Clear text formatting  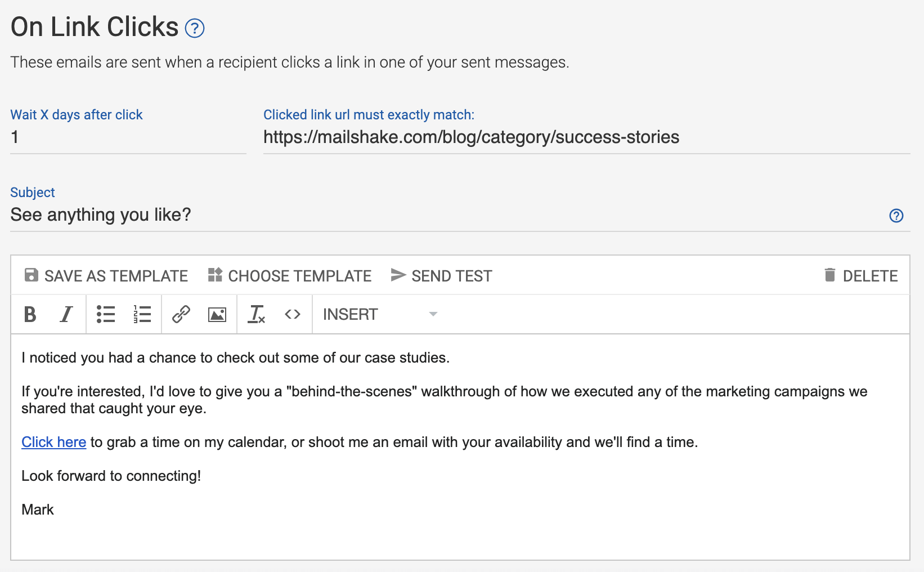[257, 314]
